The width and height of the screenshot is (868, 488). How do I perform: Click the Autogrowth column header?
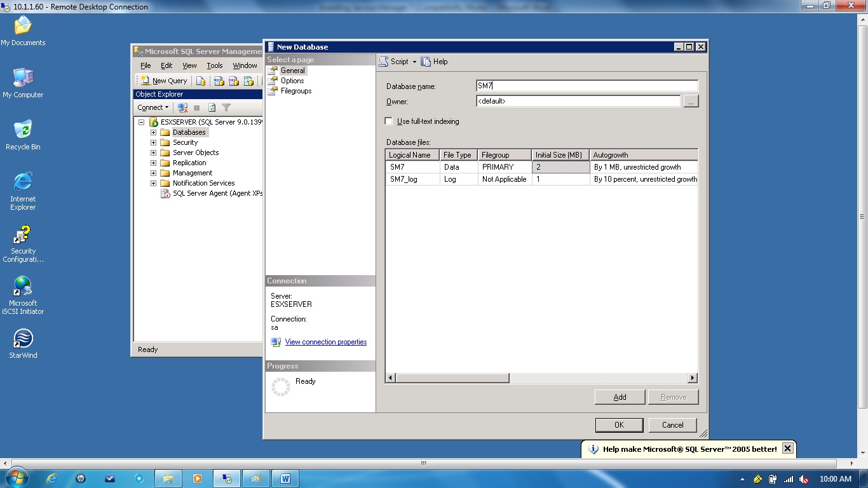tap(644, 155)
